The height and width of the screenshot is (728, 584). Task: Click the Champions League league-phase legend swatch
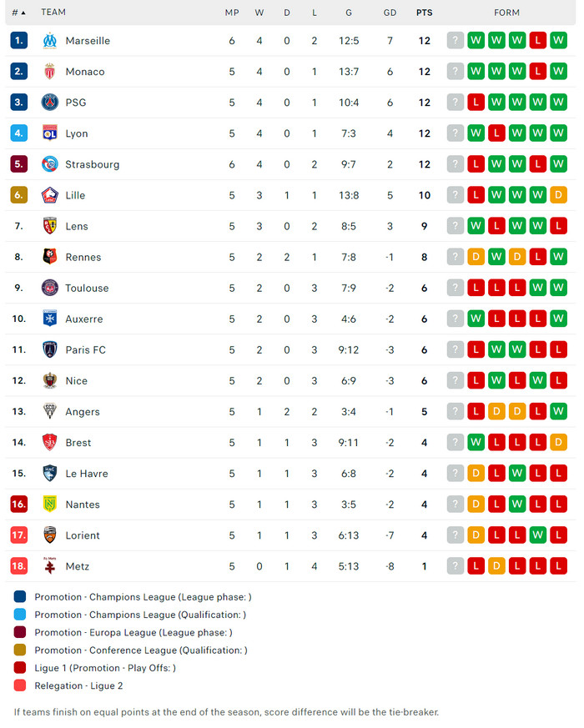coord(20,597)
